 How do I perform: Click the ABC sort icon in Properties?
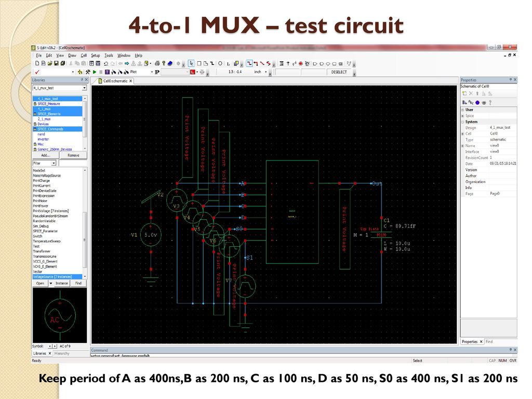(471, 102)
